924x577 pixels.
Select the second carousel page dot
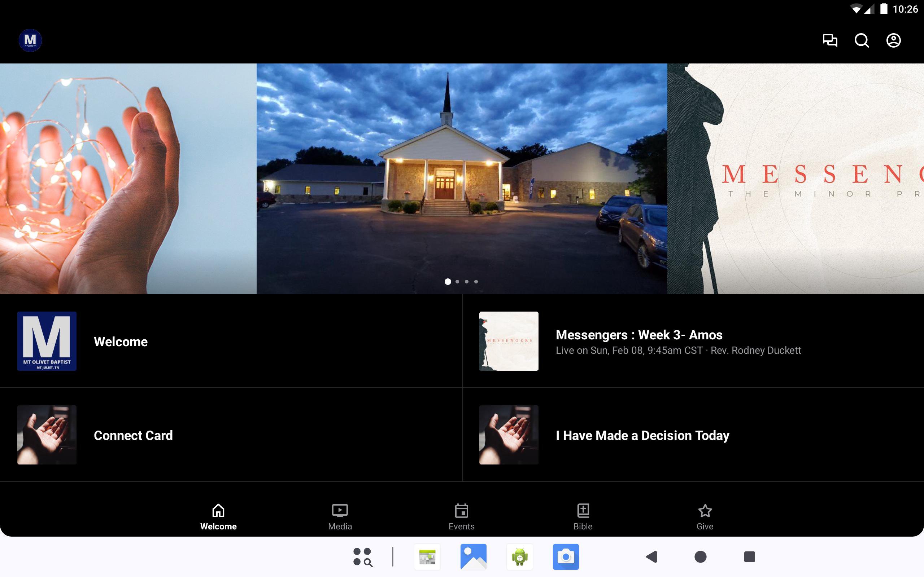(x=457, y=282)
